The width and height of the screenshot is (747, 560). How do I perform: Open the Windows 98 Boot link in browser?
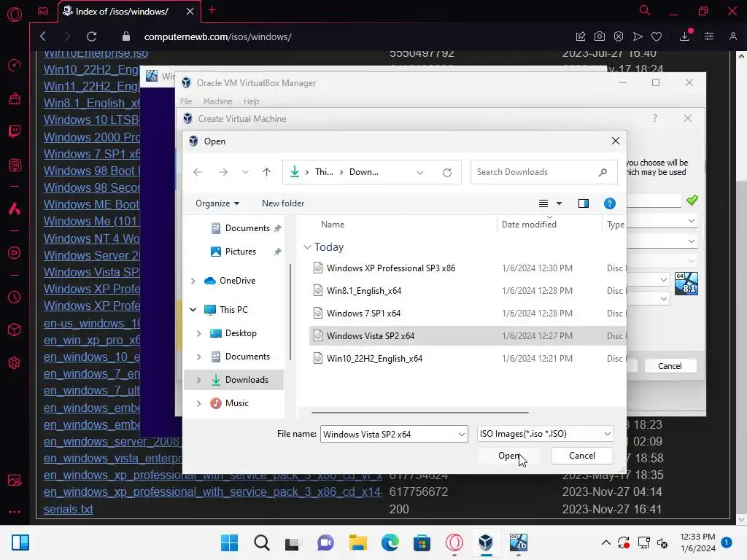91,171
